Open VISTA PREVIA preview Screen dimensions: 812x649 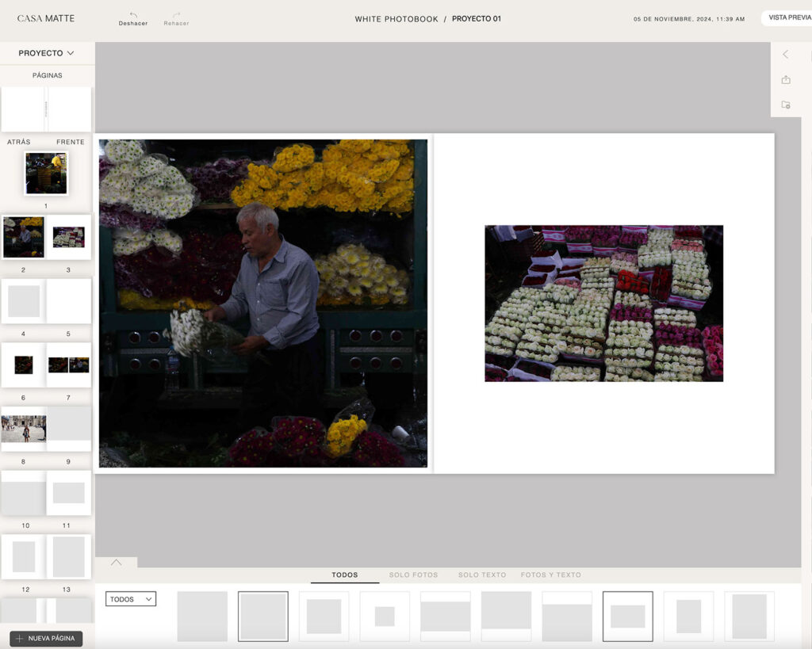787,18
